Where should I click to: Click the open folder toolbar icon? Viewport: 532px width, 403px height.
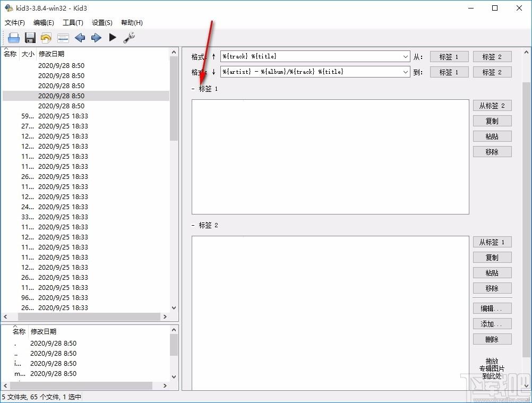[14, 38]
